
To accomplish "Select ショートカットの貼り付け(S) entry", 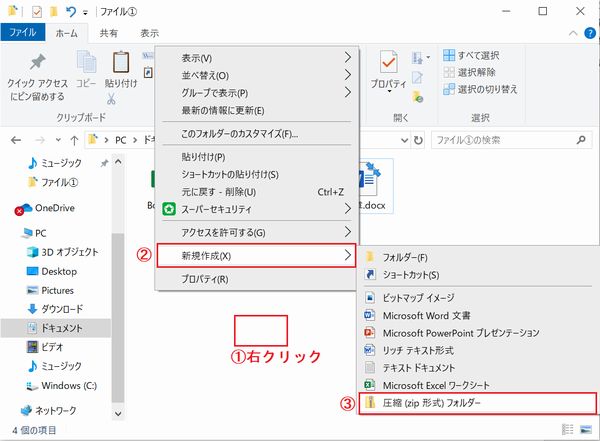I will (x=256, y=175).
